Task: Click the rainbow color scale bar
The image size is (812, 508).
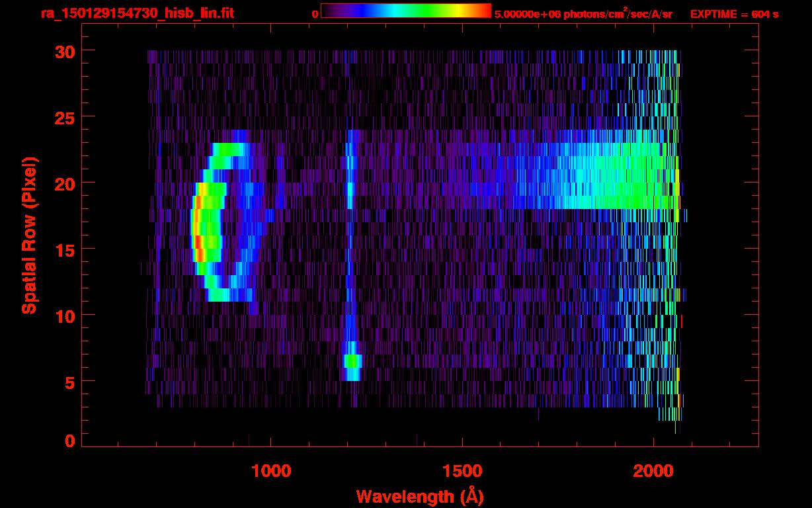Action: [406, 11]
